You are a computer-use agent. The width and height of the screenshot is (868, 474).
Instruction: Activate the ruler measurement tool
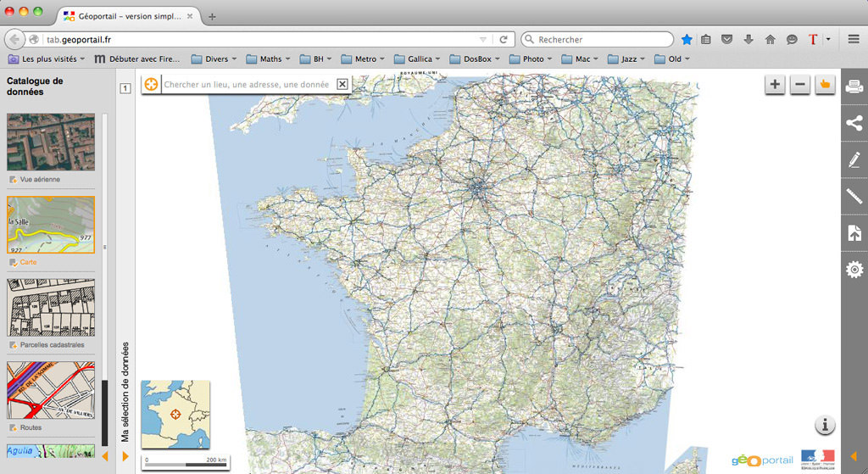854,197
